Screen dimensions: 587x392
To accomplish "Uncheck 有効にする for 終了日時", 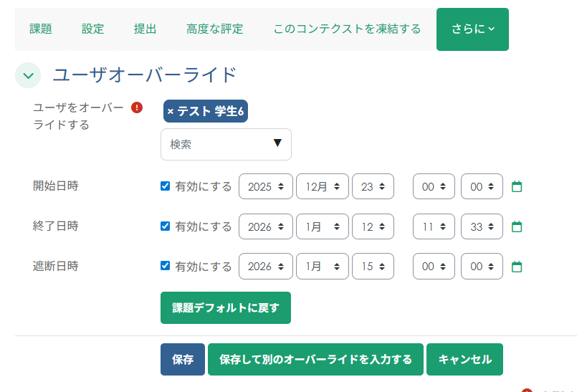I will point(166,226).
